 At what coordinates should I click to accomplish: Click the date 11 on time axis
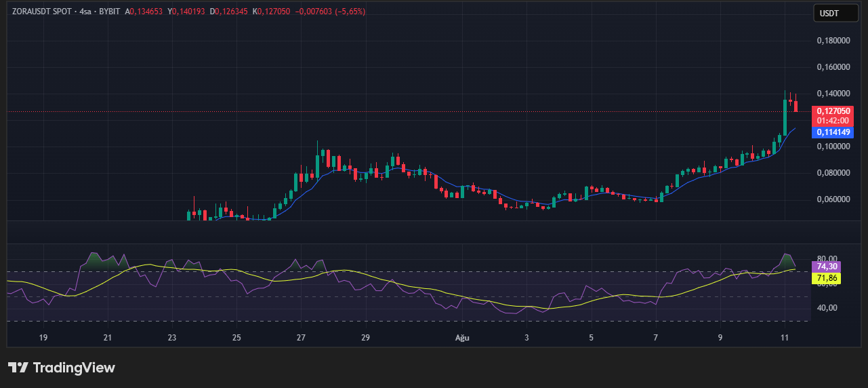pyautogui.click(x=785, y=337)
